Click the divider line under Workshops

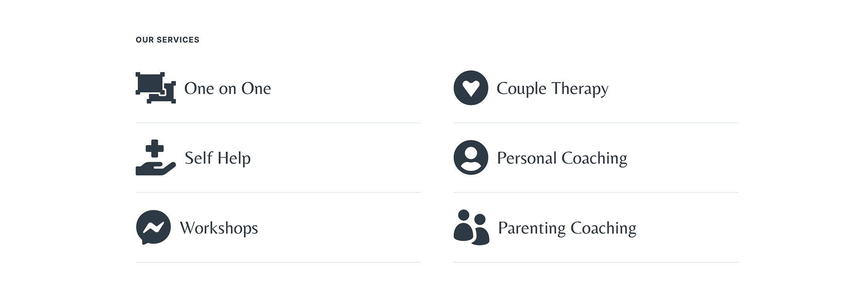pyautogui.click(x=278, y=262)
